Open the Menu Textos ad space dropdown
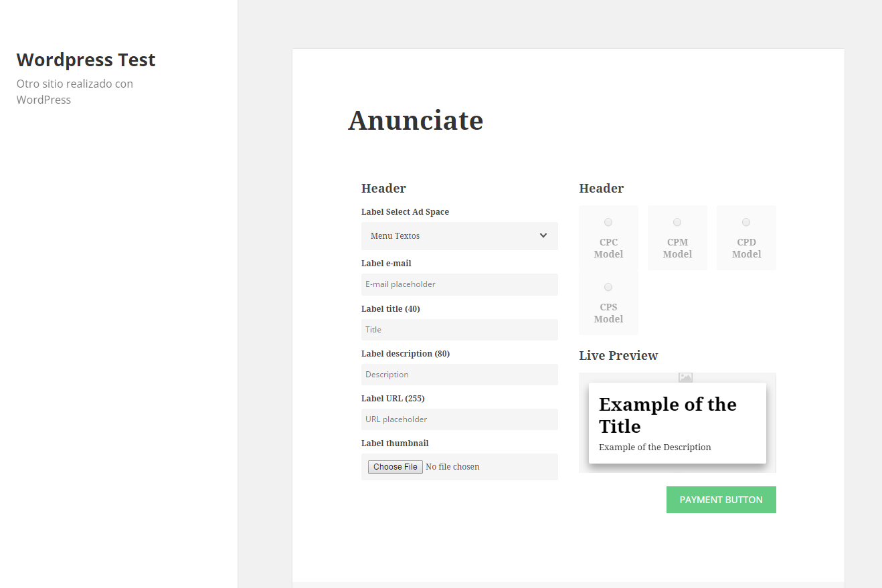Viewport: 882px width, 588px height. pyautogui.click(x=459, y=236)
